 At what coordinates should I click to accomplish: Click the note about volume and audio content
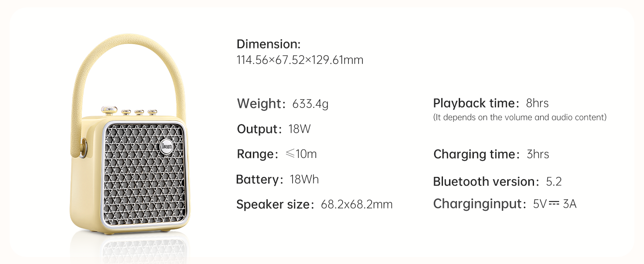[520, 117]
